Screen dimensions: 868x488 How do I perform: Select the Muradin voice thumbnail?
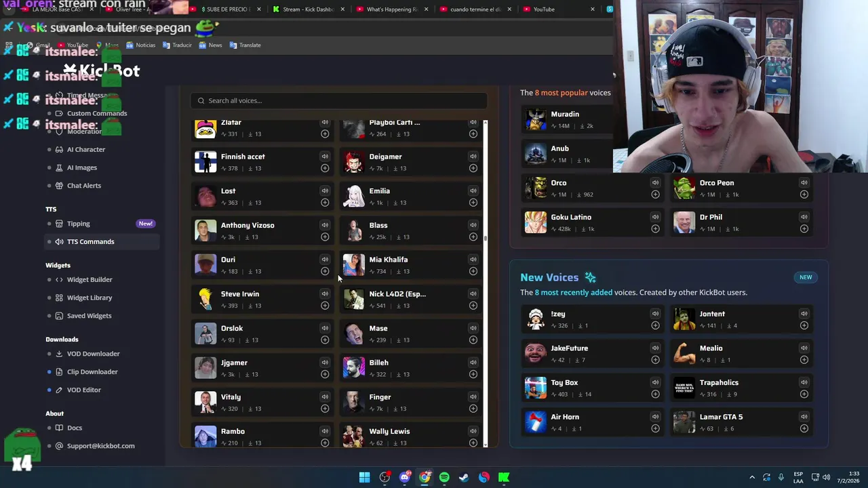[x=536, y=120]
